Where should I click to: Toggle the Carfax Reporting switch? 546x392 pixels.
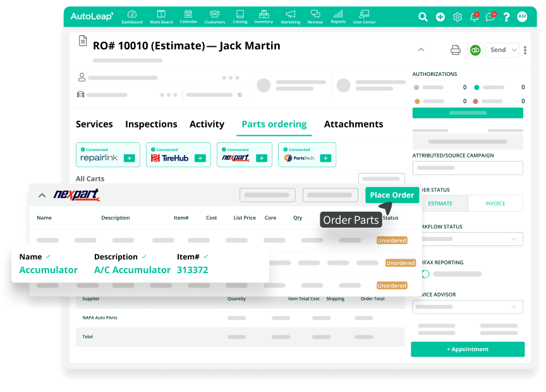tap(425, 274)
